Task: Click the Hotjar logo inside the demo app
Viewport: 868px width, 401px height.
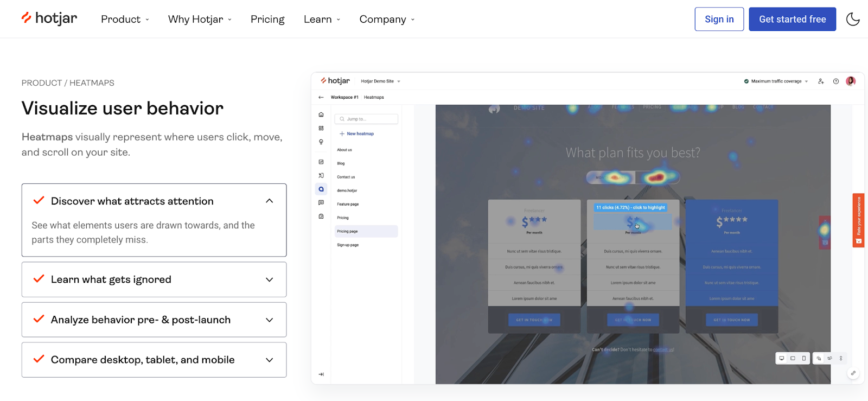Action: pos(335,81)
